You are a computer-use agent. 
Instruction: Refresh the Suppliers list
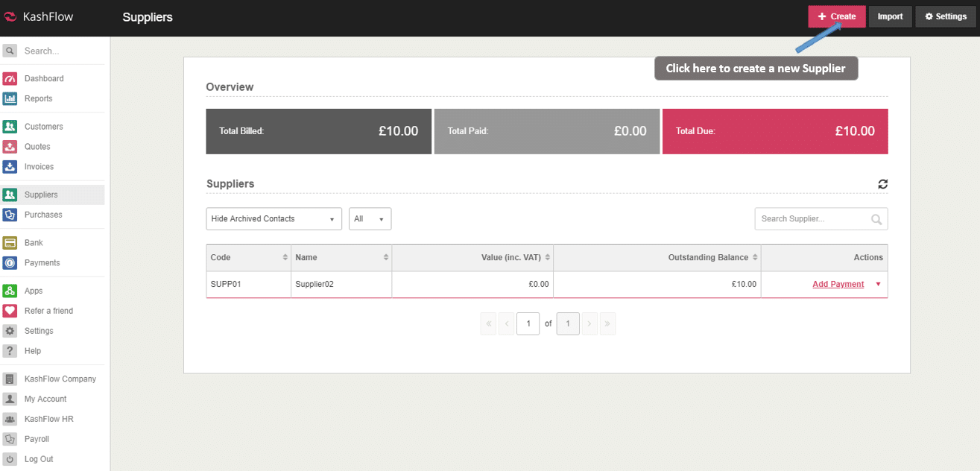[x=882, y=184]
